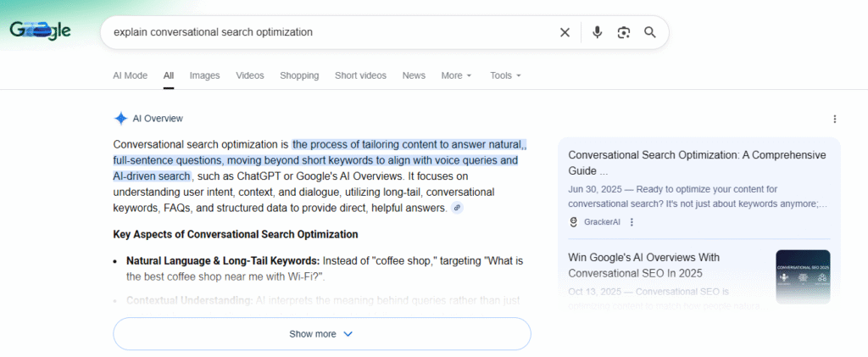Expand AI Overview with Show more

pyautogui.click(x=321, y=334)
